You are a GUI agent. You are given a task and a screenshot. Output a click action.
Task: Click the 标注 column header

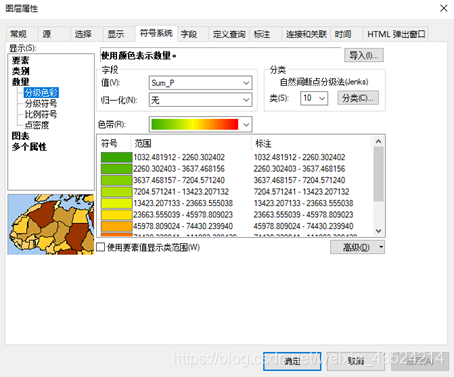coord(311,143)
